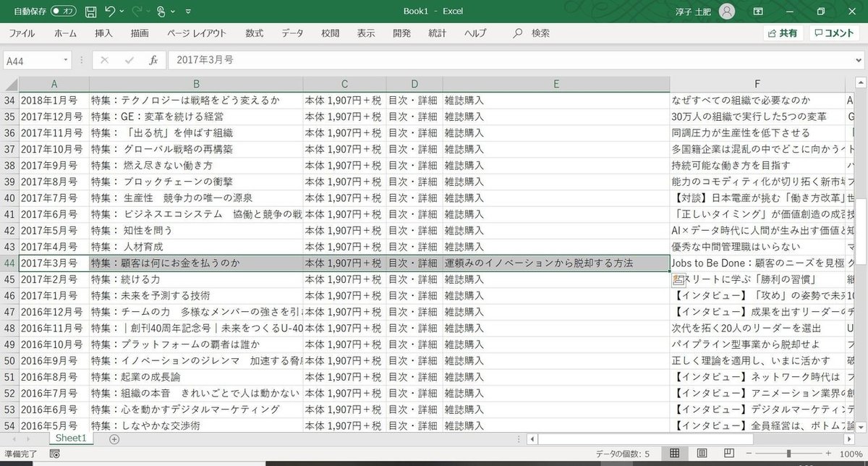Switch to the 表示 ribbon tab

(366, 33)
